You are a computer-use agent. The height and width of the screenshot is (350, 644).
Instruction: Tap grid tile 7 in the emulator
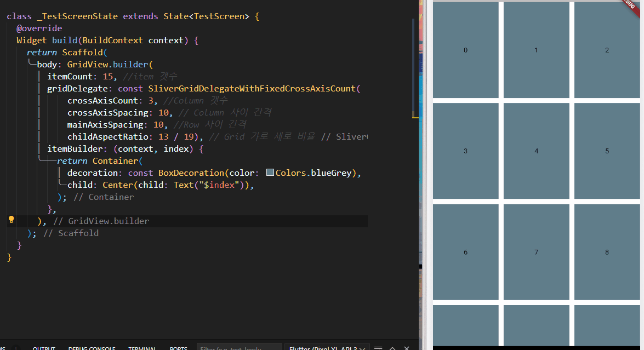tap(536, 252)
